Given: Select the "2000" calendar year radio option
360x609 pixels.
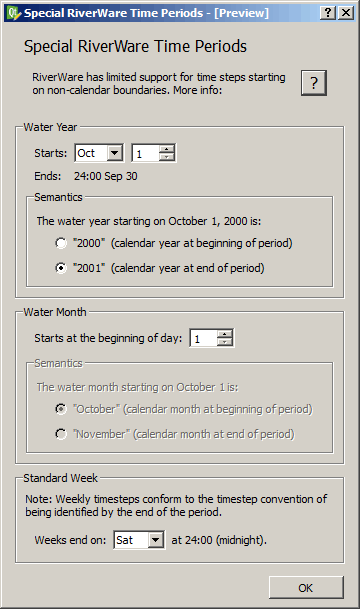Looking at the screenshot, I should click(61, 243).
